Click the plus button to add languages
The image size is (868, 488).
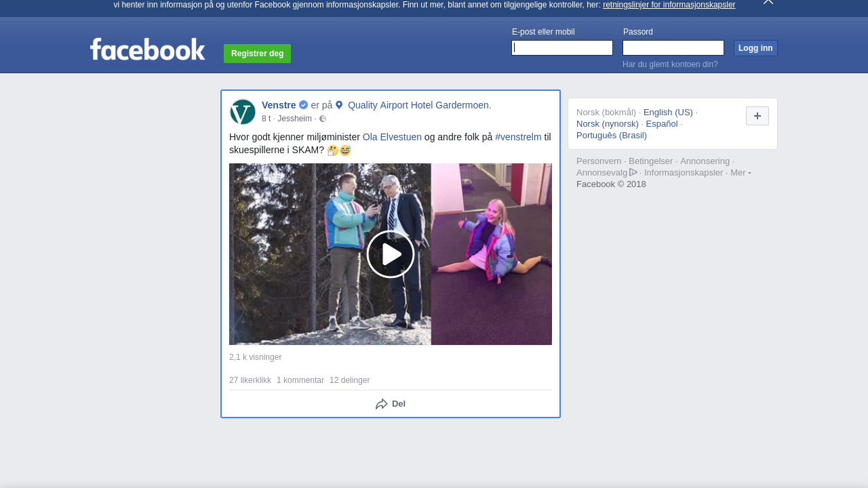757,116
